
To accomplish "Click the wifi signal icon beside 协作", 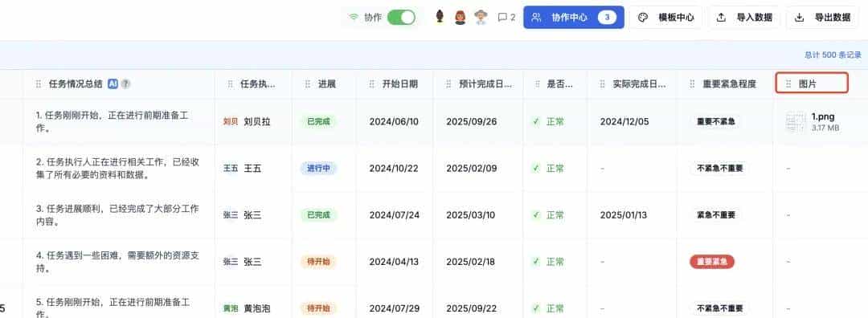I will pos(353,17).
